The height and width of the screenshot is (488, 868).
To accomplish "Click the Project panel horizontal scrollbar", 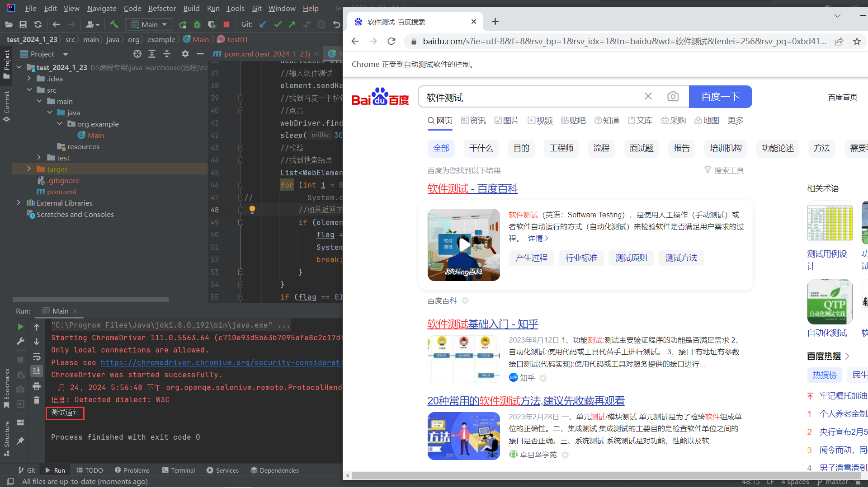I will click(90, 300).
